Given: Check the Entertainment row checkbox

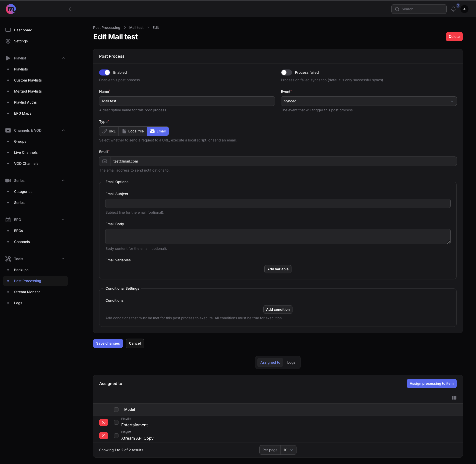Looking at the screenshot, I should (x=116, y=422).
